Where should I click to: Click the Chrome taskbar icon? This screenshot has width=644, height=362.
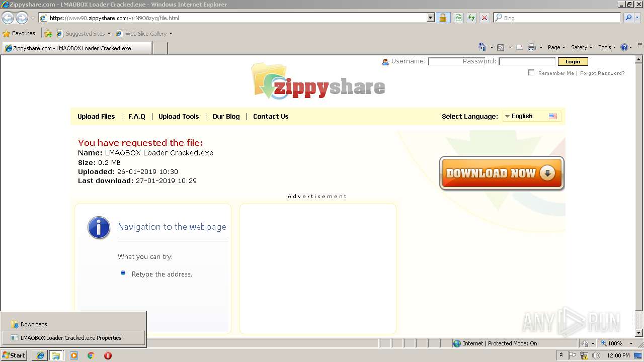(x=91, y=355)
